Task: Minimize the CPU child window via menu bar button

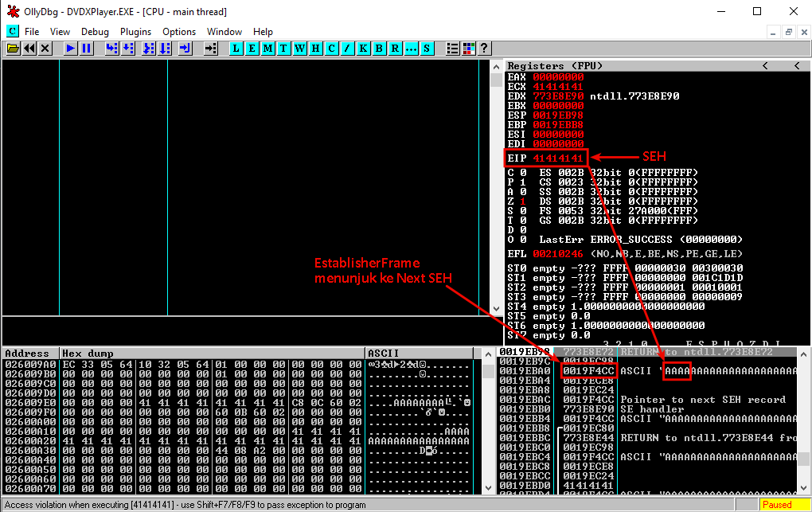Action: [x=773, y=32]
